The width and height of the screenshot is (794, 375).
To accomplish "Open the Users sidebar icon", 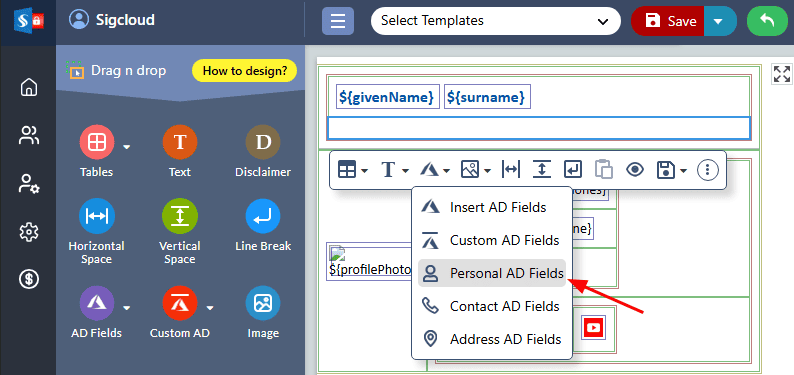I will click(28, 136).
